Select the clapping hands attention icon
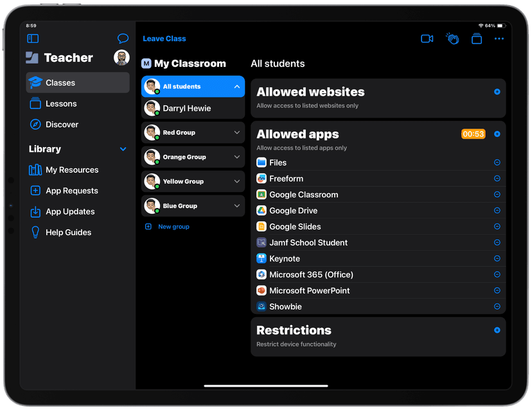532x411 pixels. (x=452, y=39)
